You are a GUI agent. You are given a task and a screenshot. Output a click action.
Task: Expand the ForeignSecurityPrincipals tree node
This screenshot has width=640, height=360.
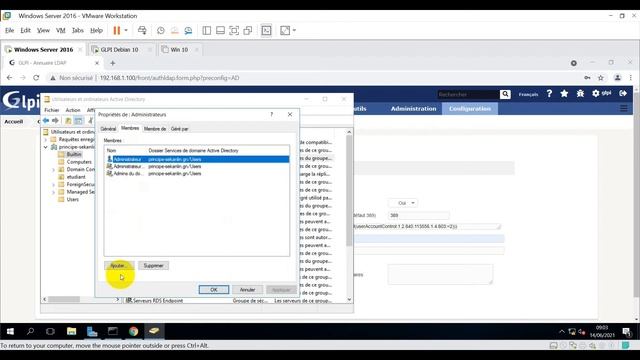53,184
